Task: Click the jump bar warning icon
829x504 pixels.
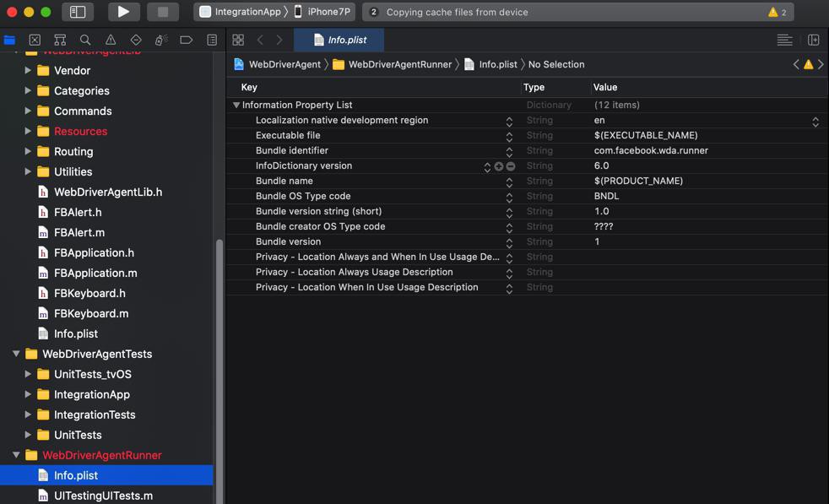Action: point(809,64)
